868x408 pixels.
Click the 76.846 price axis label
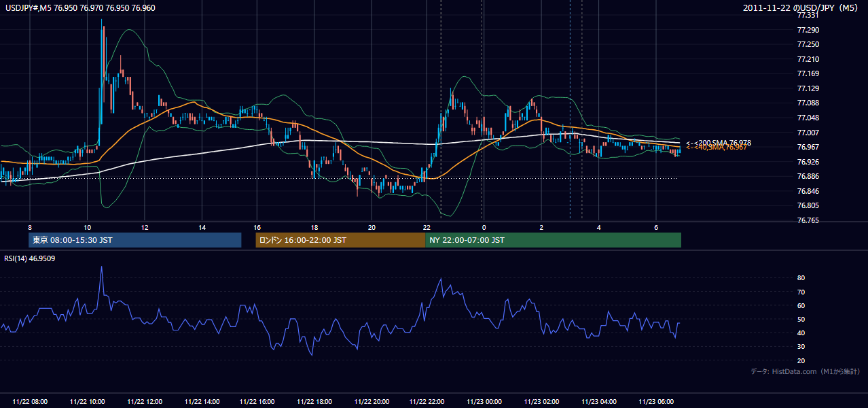click(808, 192)
